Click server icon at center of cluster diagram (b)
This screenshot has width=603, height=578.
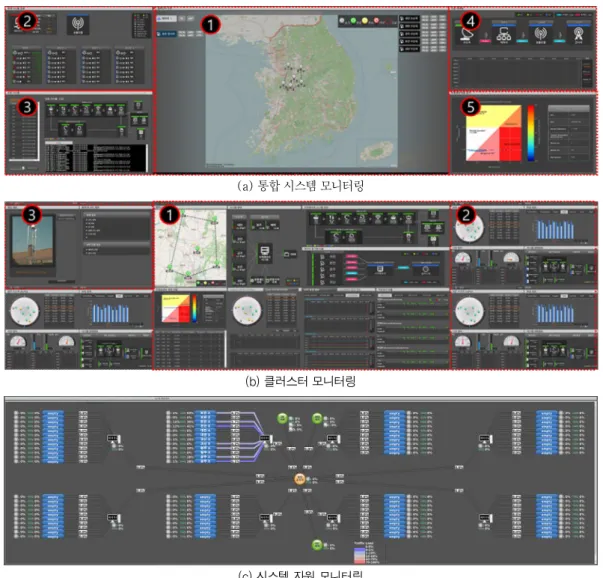pos(265,253)
